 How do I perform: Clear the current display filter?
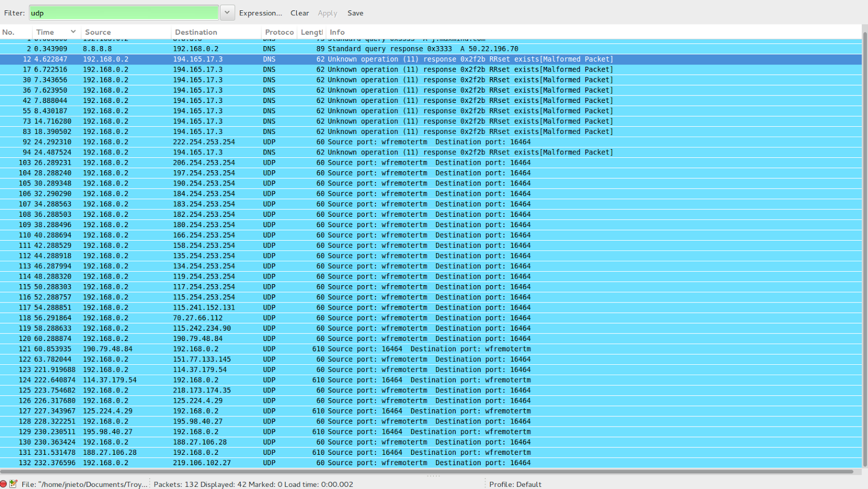coord(299,13)
